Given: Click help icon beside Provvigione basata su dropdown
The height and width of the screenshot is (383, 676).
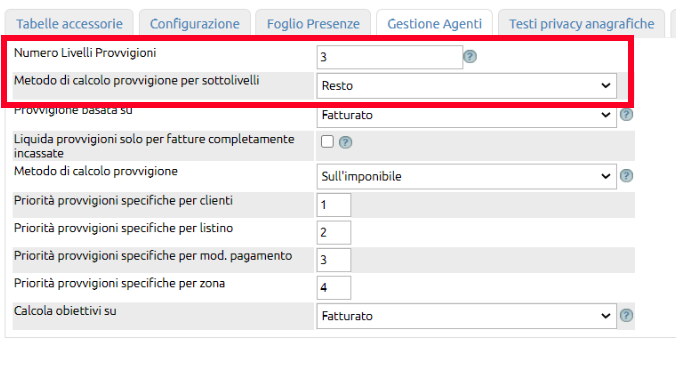Looking at the screenshot, I should click(626, 114).
